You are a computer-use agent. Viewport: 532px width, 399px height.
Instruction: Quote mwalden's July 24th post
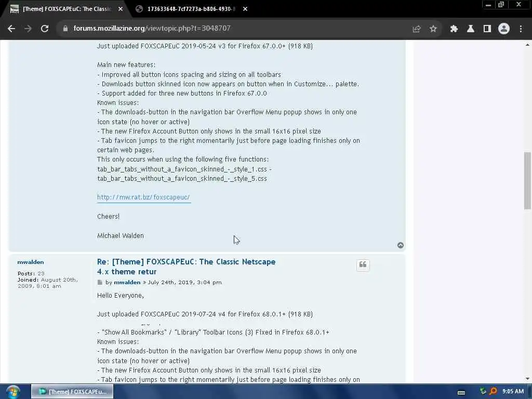pos(363,265)
